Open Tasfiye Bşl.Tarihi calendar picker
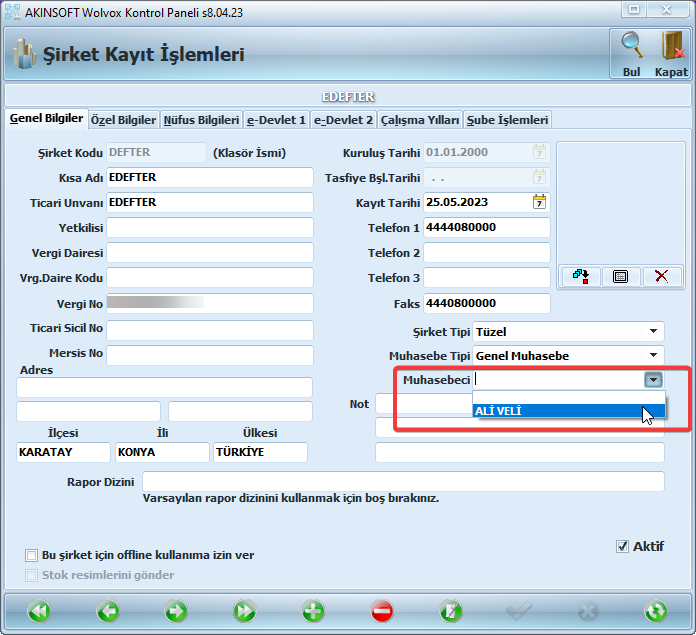The image size is (696, 635). (539, 177)
